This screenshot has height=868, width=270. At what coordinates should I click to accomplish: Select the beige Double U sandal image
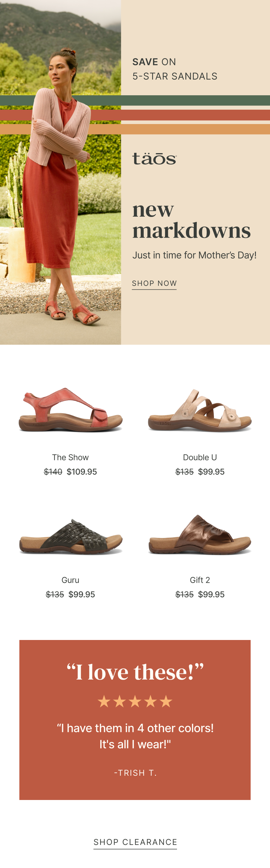click(200, 410)
